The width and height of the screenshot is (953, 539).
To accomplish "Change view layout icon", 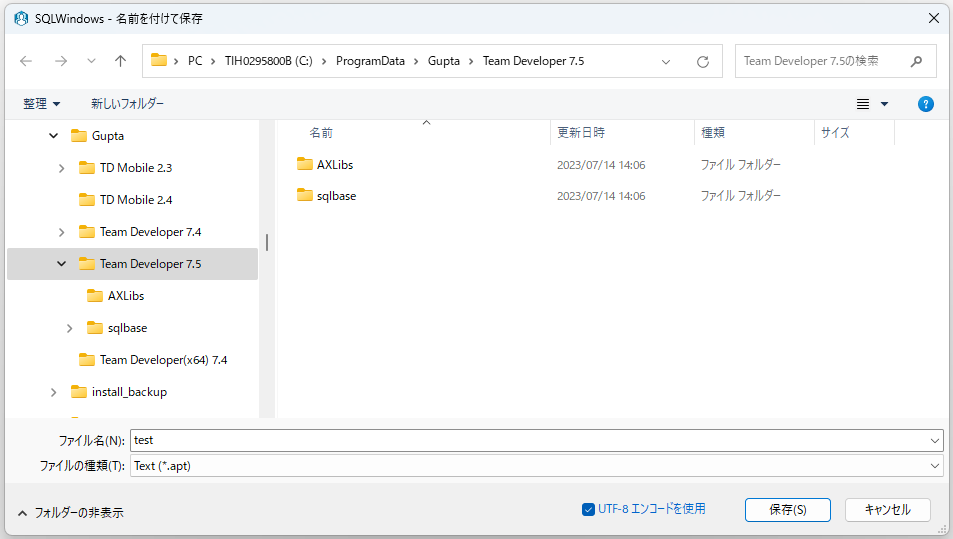I will click(862, 104).
